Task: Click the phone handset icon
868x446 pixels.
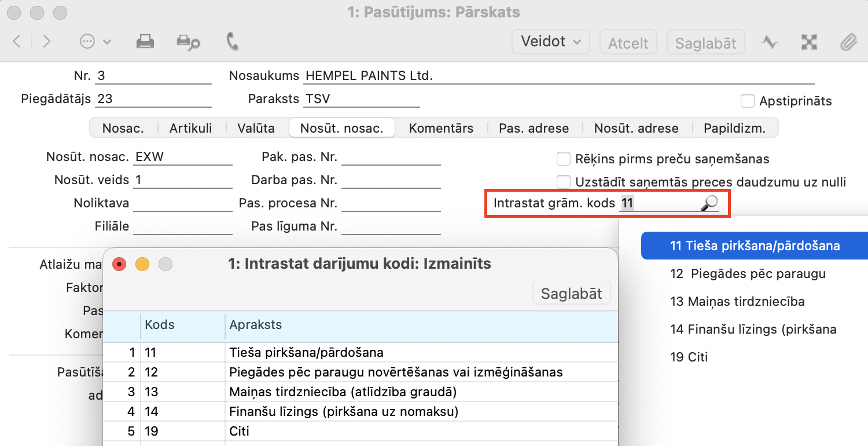Action: pyautogui.click(x=232, y=42)
